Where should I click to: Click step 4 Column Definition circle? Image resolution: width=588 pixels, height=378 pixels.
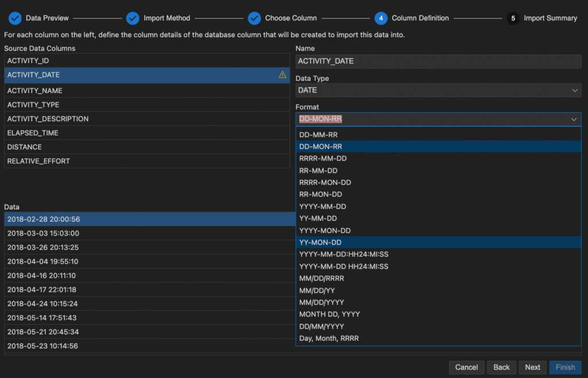click(x=381, y=18)
